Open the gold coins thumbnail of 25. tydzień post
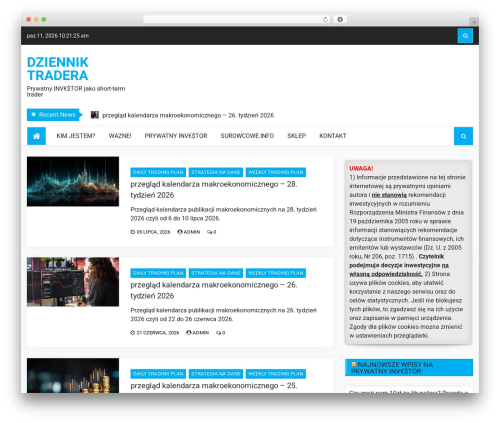Image resolution: width=500 pixels, height=423 pixels. tap(73, 375)
